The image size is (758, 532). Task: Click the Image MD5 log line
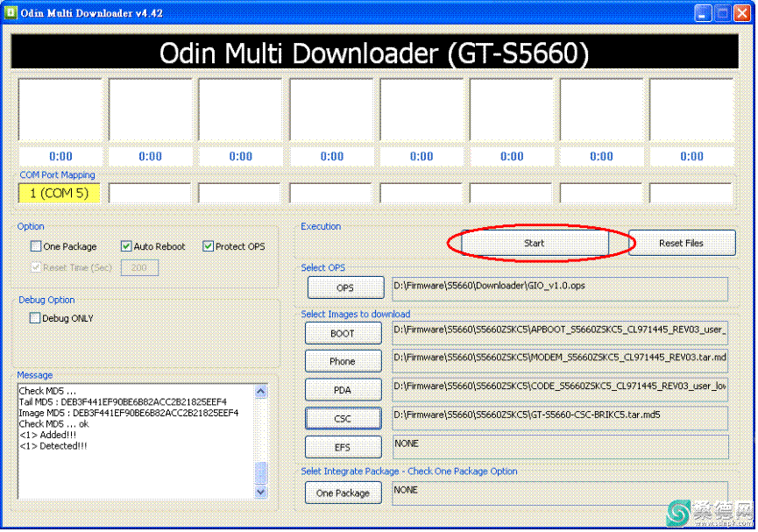click(x=129, y=413)
